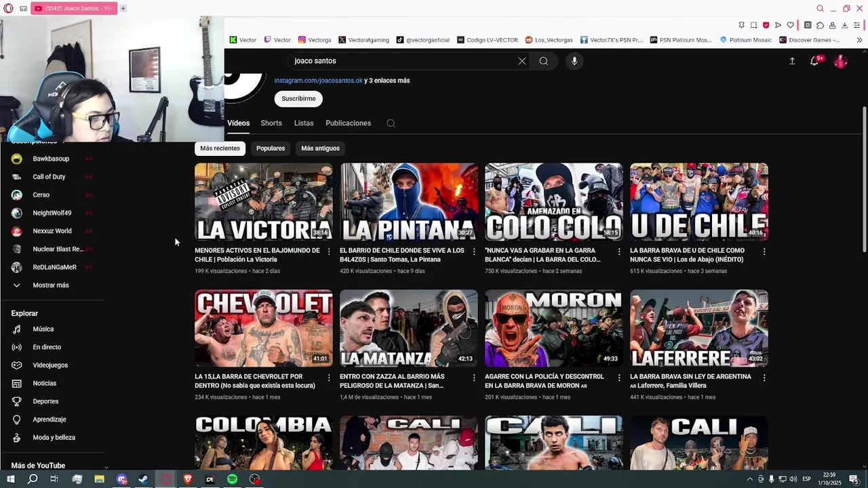Open options menu for U de Chile video
The height and width of the screenshot is (488, 868).
pyautogui.click(x=764, y=251)
